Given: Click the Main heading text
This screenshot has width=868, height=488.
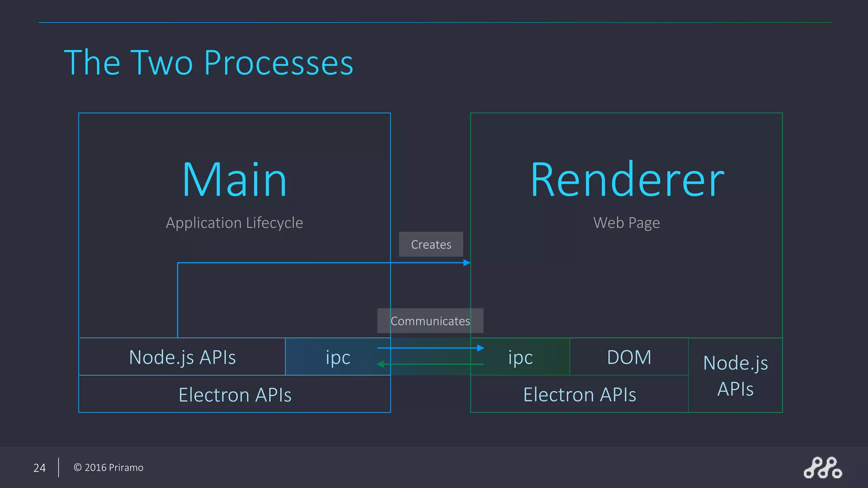Looking at the screenshot, I should (234, 180).
